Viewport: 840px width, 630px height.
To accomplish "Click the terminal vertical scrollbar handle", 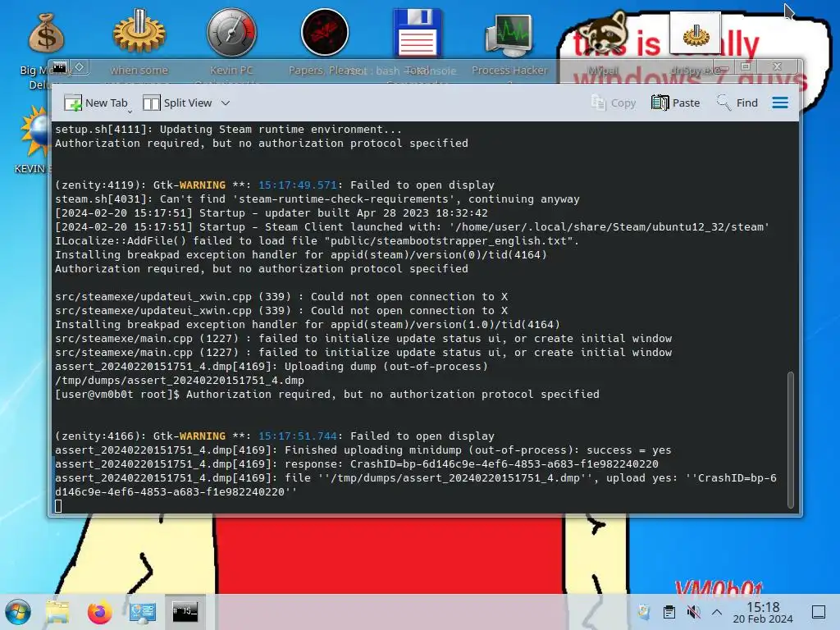I will [x=791, y=440].
